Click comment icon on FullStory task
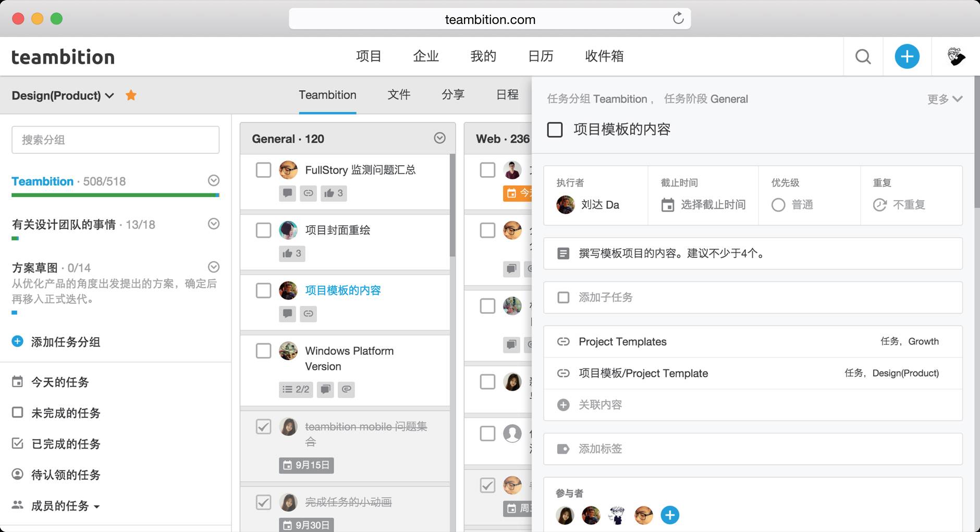The image size is (980, 532). click(287, 193)
